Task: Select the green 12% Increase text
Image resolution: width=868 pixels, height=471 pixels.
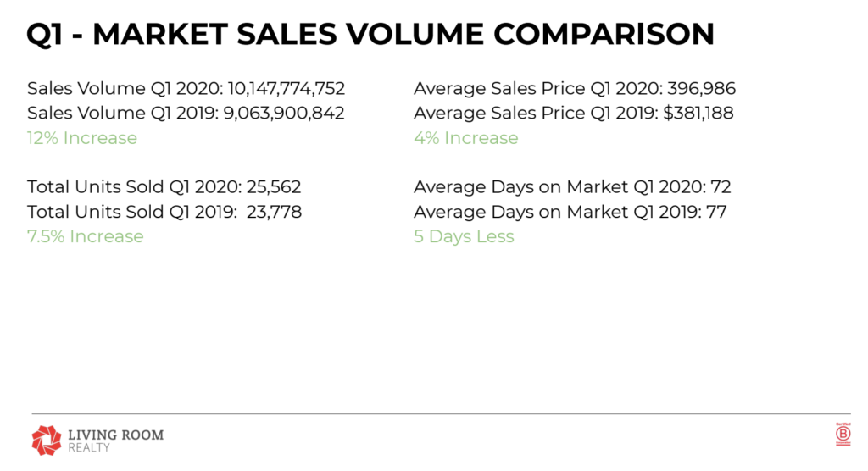Action: pyautogui.click(x=82, y=138)
